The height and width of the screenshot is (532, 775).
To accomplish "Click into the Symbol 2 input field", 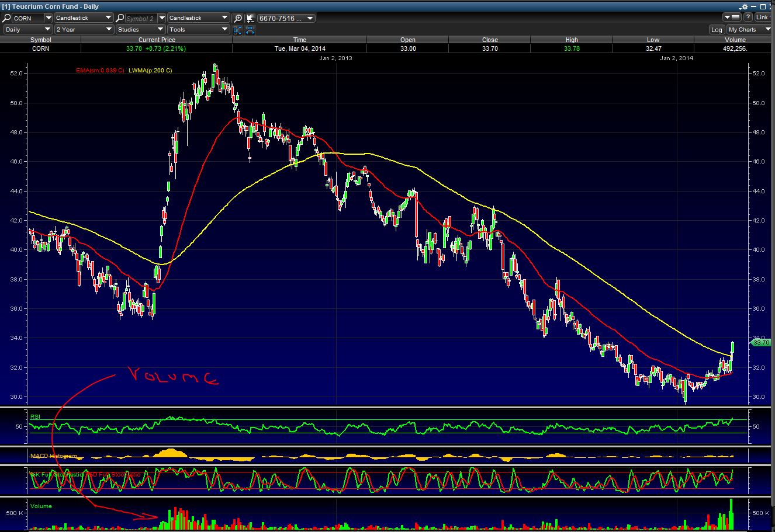I will coord(140,18).
